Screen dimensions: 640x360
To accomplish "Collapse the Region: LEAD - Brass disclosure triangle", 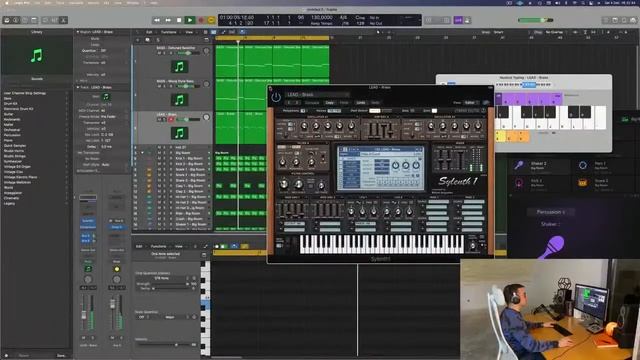I will (78, 32).
